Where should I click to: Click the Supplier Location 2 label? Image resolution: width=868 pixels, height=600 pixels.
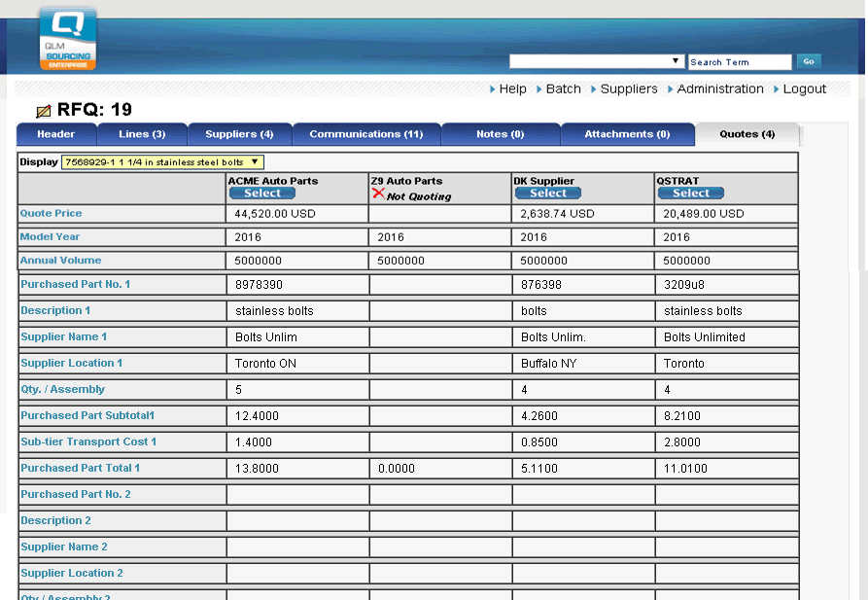(72, 573)
